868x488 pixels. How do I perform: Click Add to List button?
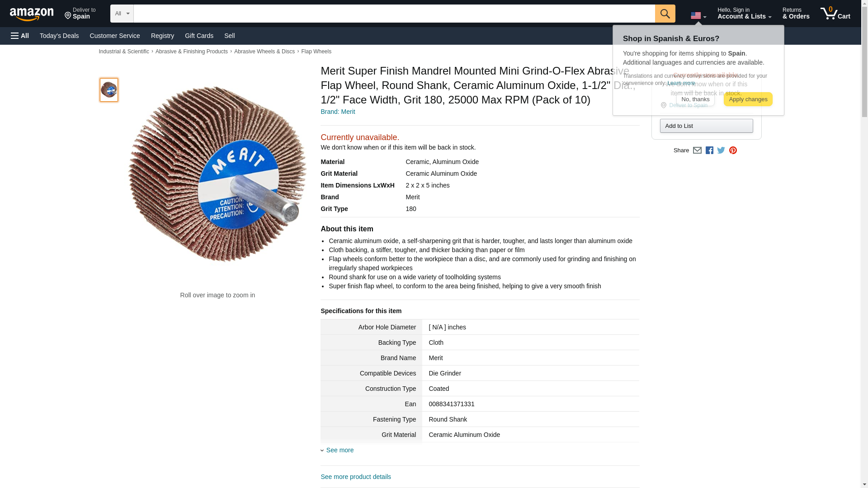706,126
